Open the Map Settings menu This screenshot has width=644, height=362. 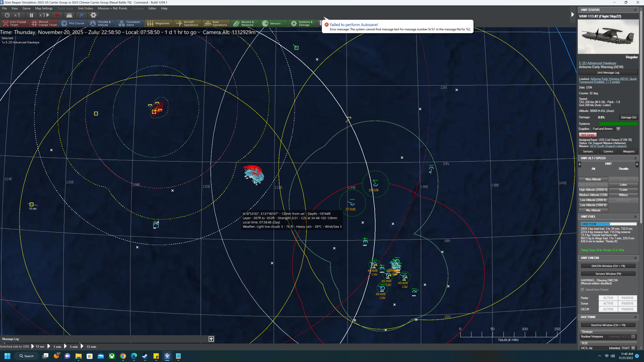click(x=44, y=8)
